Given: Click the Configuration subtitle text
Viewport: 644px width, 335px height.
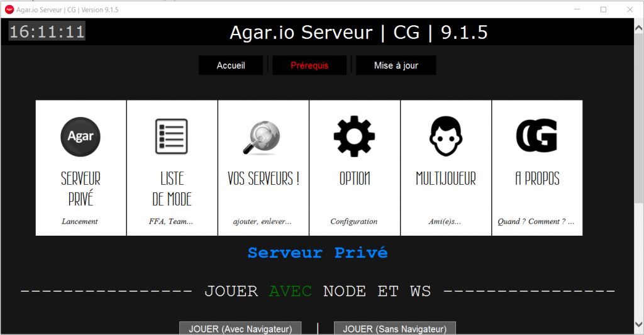Looking at the screenshot, I should (x=353, y=222).
